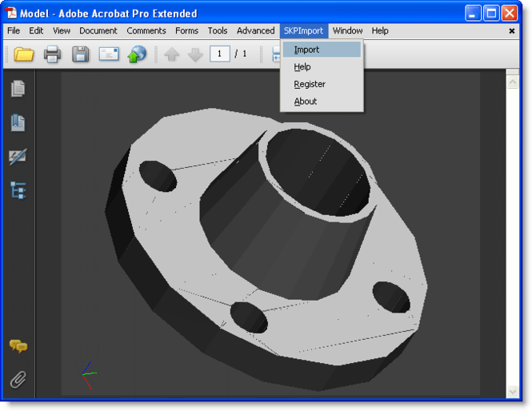Choose Register from SKPImport menu
The image size is (532, 411).
tap(322, 84)
